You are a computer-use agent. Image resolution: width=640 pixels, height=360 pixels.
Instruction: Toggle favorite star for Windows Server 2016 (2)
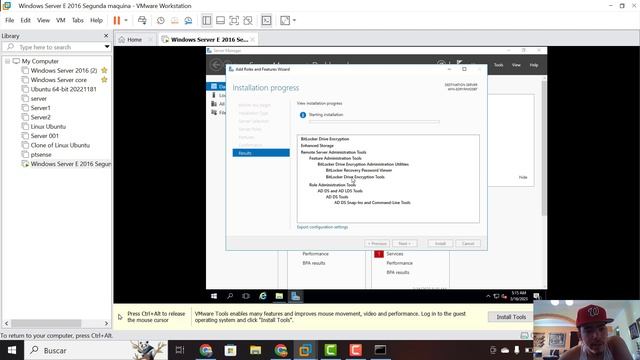[104, 70]
